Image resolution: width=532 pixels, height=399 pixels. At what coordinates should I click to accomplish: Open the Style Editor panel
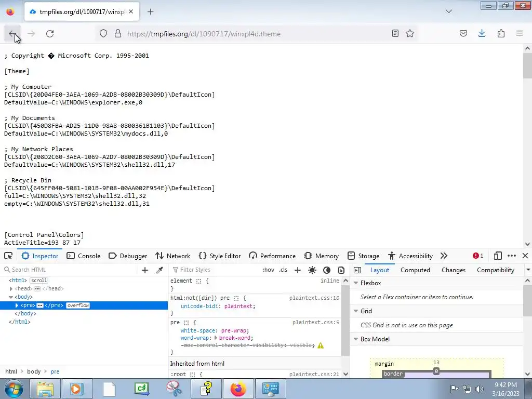[x=220, y=256]
